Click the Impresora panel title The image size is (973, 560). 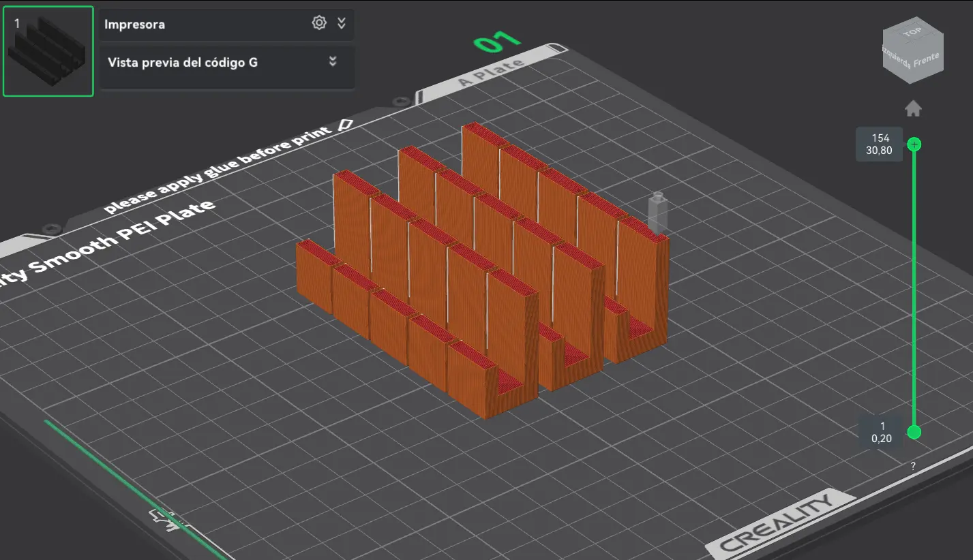134,25
